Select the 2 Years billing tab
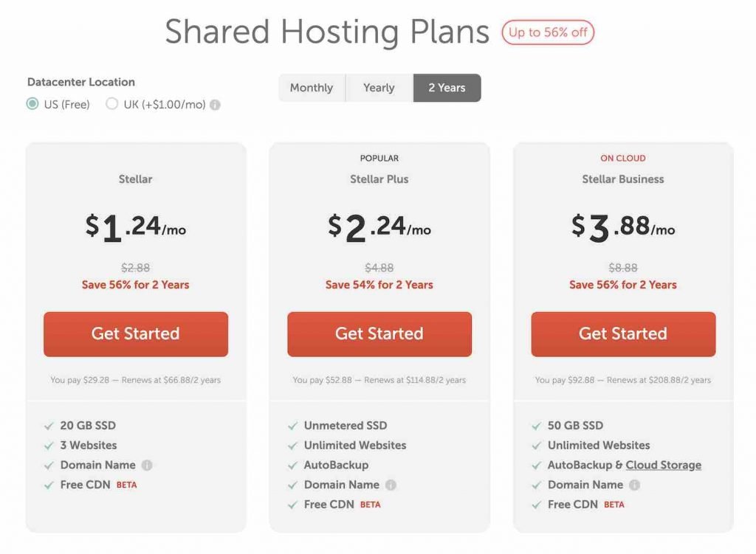 [447, 88]
